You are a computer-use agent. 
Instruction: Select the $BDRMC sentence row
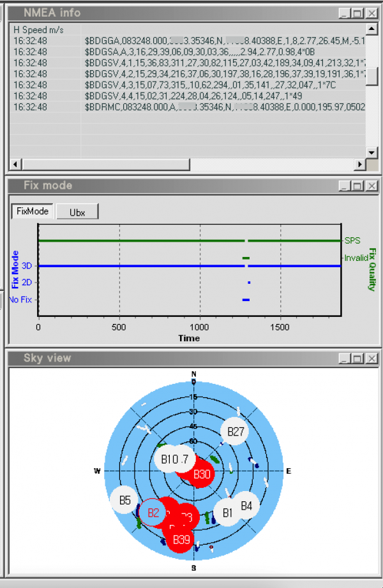click(x=188, y=107)
